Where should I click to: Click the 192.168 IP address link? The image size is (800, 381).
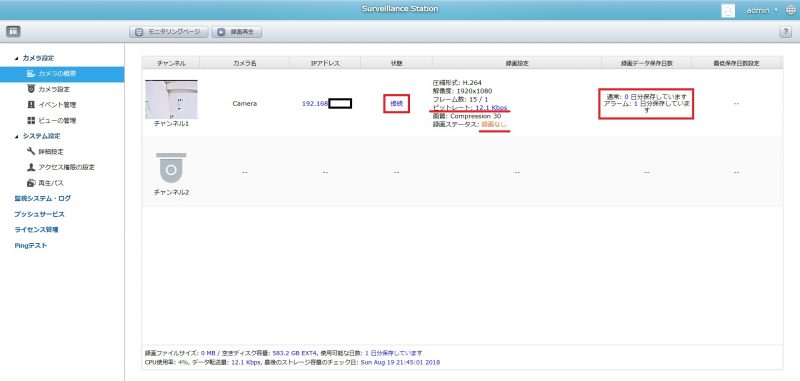[315, 104]
